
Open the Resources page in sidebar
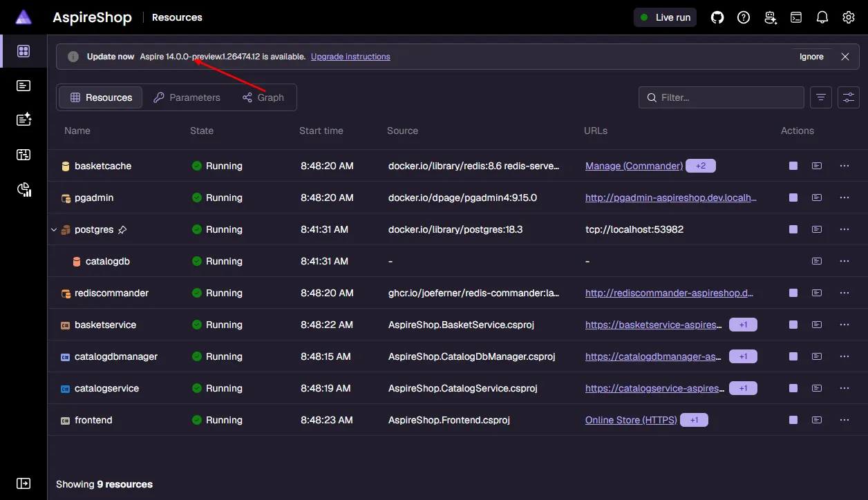click(x=23, y=51)
